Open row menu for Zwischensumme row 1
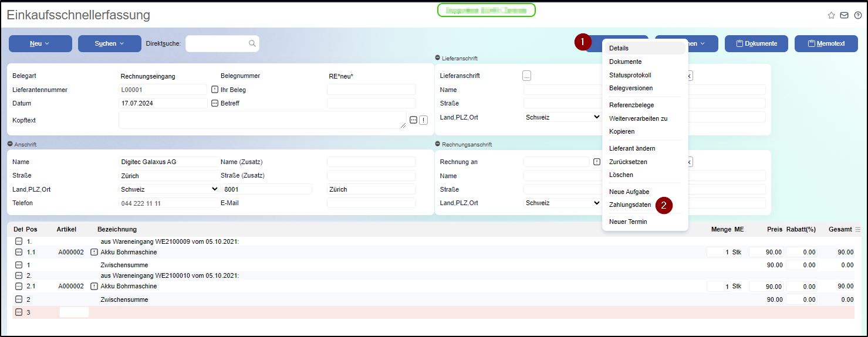This screenshot has width=868, height=337. 19,265
